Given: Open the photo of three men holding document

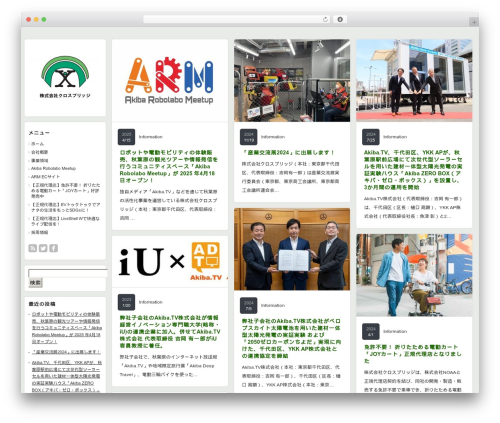Looking at the screenshot, I should pyautogui.click(x=292, y=249).
